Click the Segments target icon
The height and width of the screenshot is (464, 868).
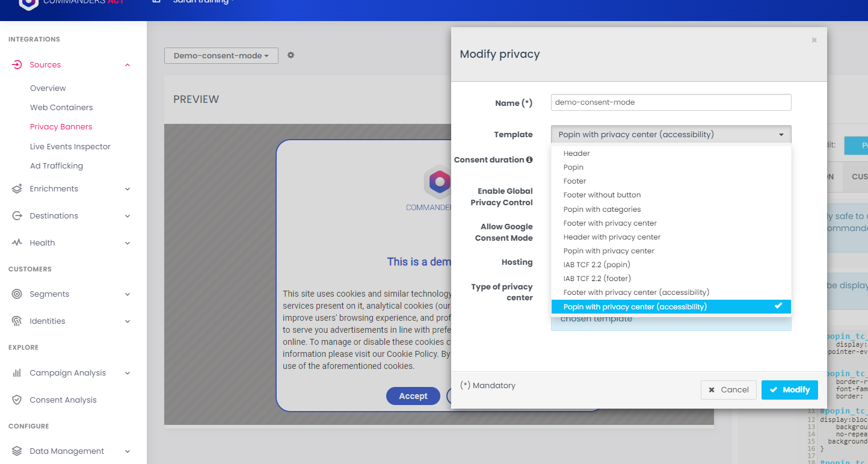[17, 294]
